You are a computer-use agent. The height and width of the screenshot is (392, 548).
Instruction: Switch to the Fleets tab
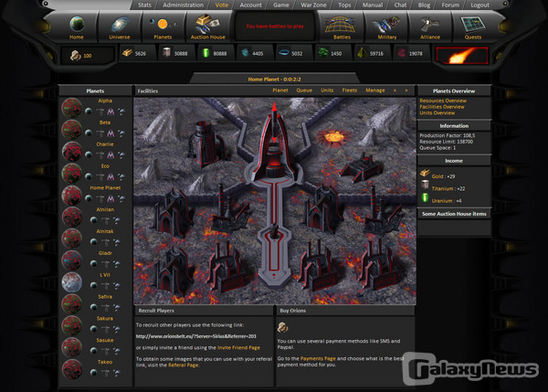(351, 91)
